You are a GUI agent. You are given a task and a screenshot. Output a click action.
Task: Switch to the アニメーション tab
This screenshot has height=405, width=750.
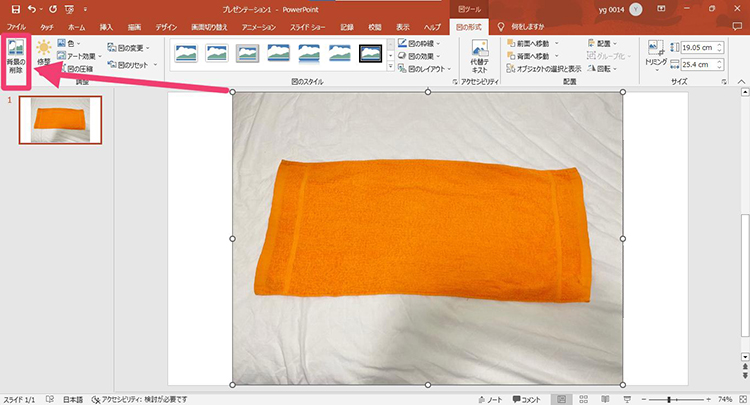pos(257,25)
